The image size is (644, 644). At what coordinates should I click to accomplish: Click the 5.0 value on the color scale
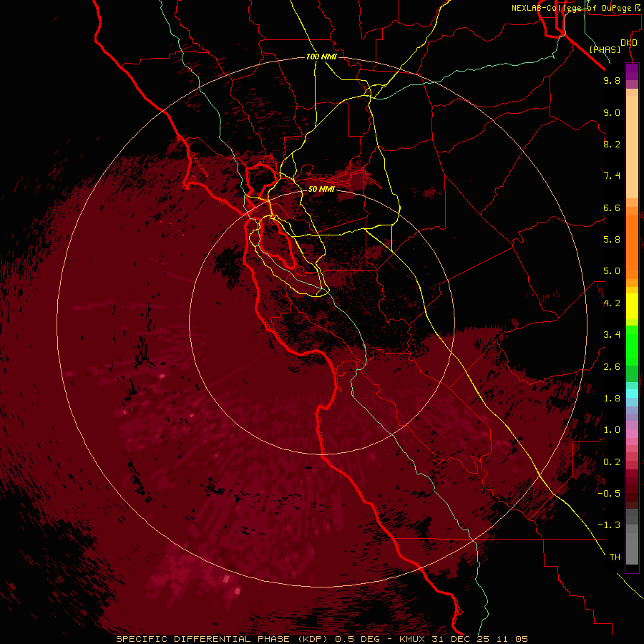tap(612, 271)
